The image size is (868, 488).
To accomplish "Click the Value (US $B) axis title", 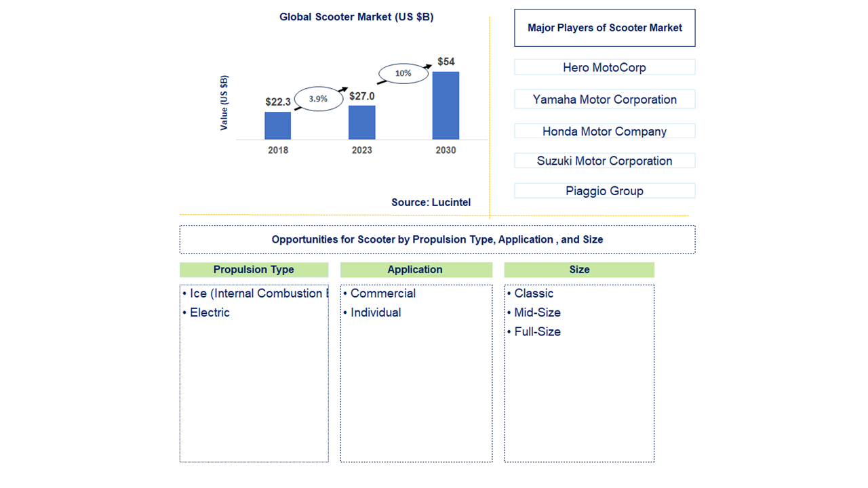I will 224,102.
